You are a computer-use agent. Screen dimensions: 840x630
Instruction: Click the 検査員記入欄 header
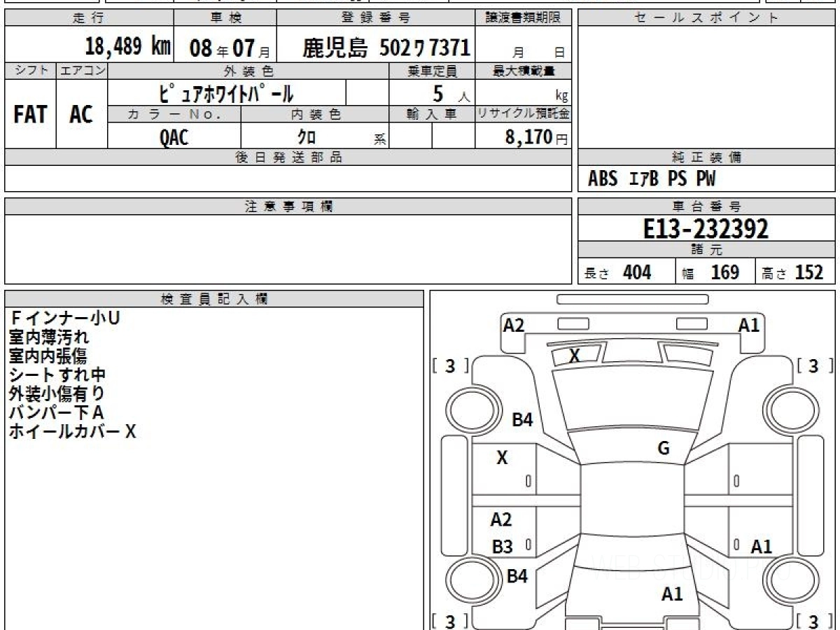click(x=214, y=299)
